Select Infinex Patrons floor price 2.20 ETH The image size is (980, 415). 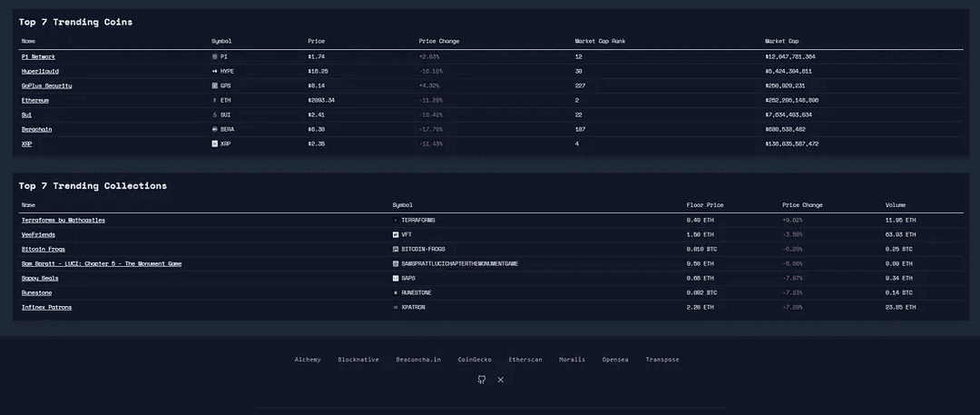coord(700,307)
